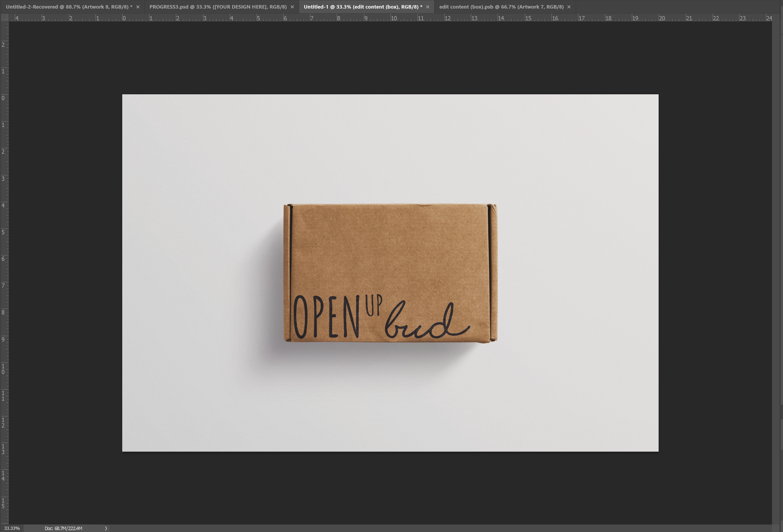This screenshot has height=532, width=783.
Task: Switch to the Untitled-2-Recovered document tab
Action: (69, 7)
